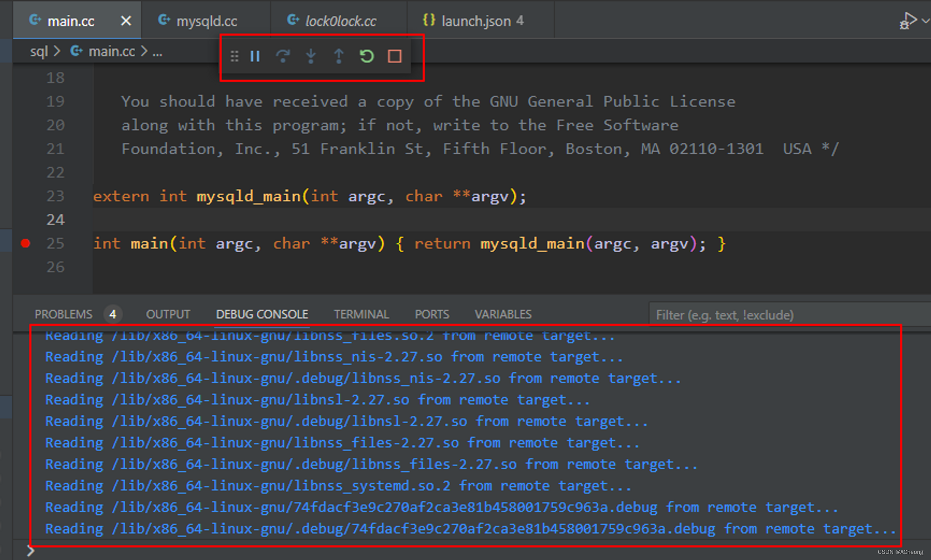This screenshot has width=931, height=560.
Task: Stop the debugger with the red square
Action: tap(395, 56)
